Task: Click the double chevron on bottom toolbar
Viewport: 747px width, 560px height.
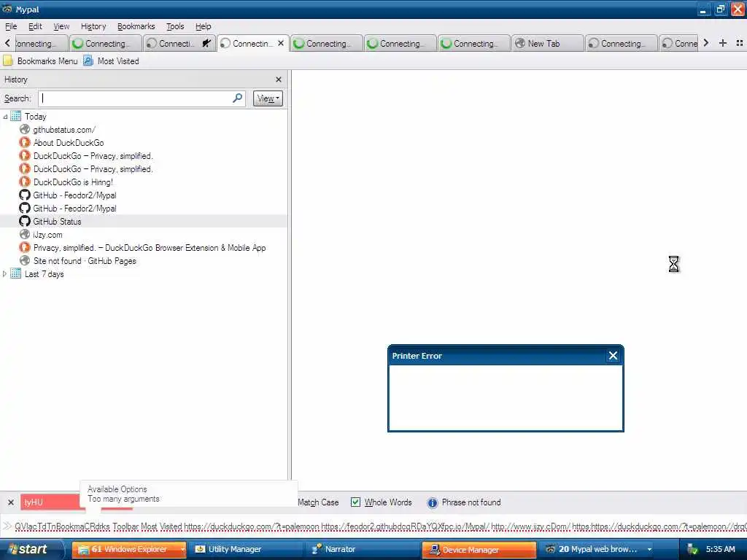Action: coord(7,526)
